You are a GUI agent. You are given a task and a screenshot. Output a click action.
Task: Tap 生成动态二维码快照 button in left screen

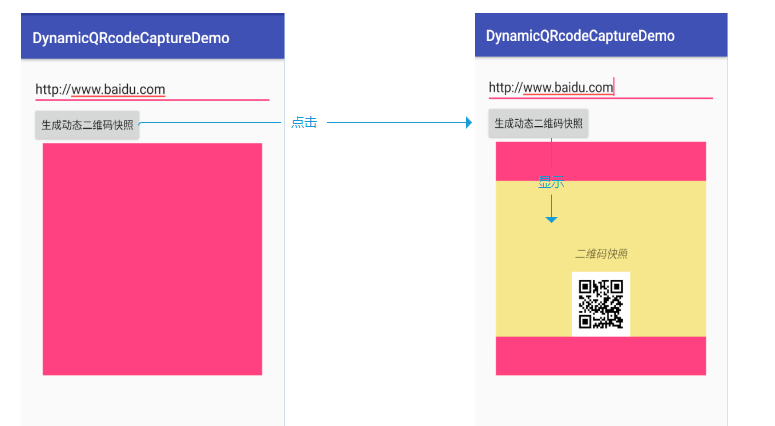coord(87,125)
